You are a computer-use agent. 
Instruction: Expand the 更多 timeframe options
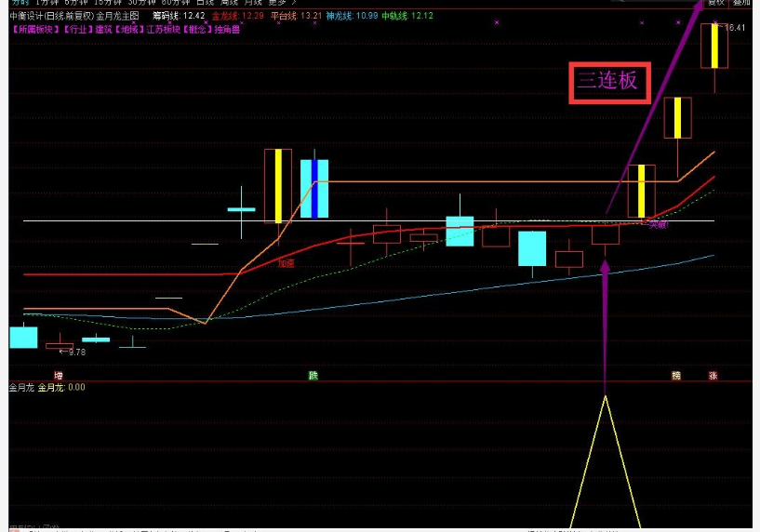coord(278,3)
